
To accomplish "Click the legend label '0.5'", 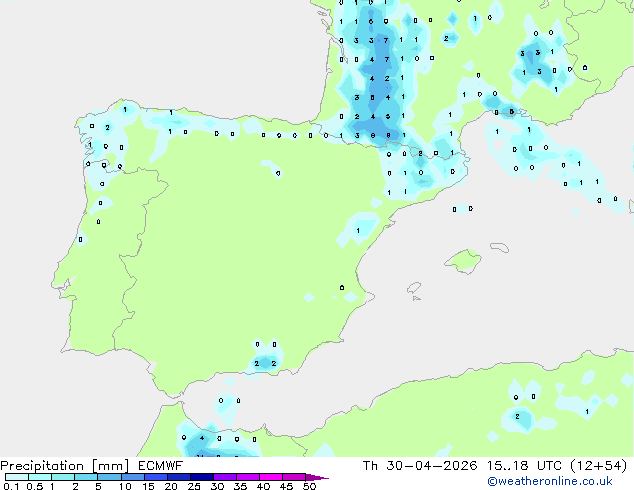I will [35, 486].
